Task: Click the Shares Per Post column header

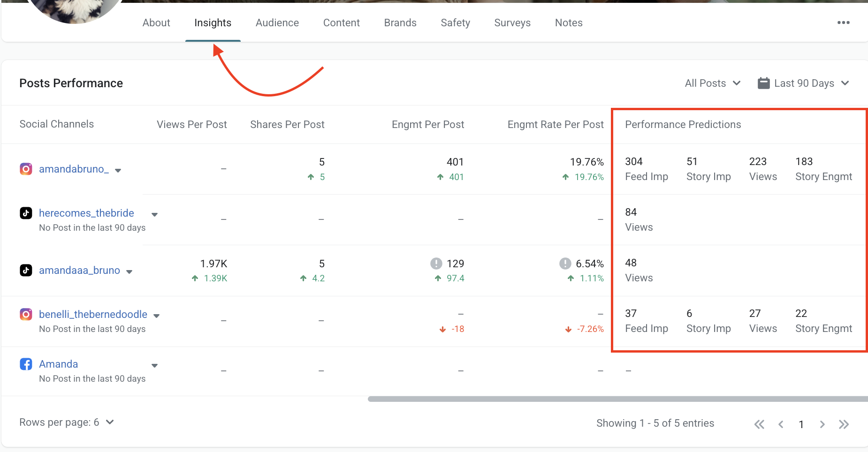Action: click(x=287, y=124)
